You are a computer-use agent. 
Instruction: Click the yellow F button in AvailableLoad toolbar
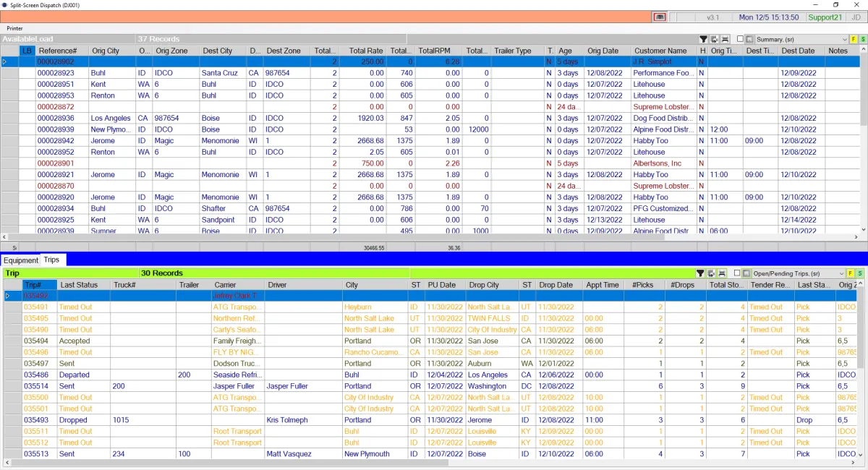(x=853, y=39)
